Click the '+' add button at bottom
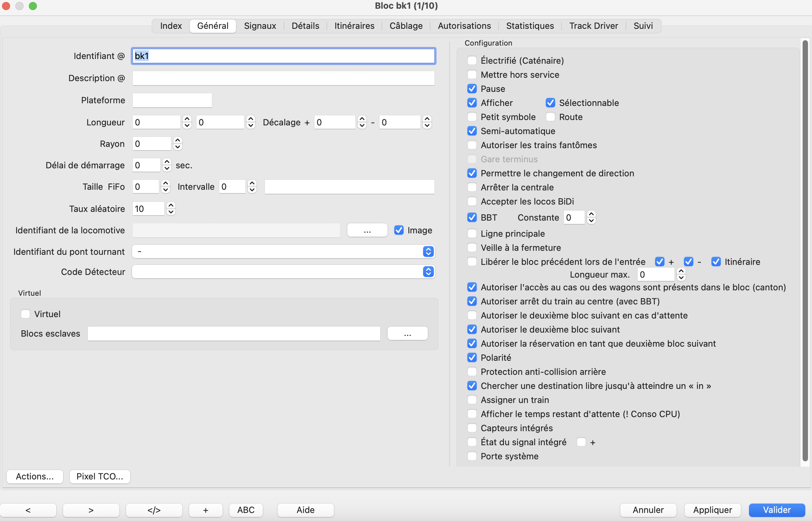 pos(206,510)
